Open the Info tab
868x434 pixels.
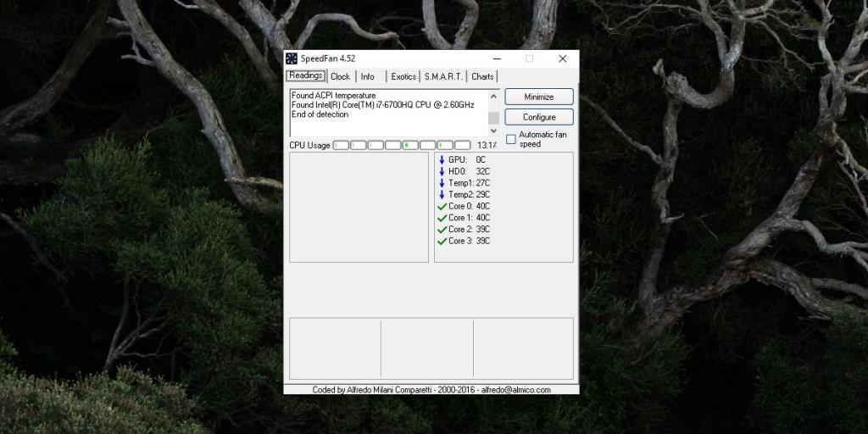(368, 76)
